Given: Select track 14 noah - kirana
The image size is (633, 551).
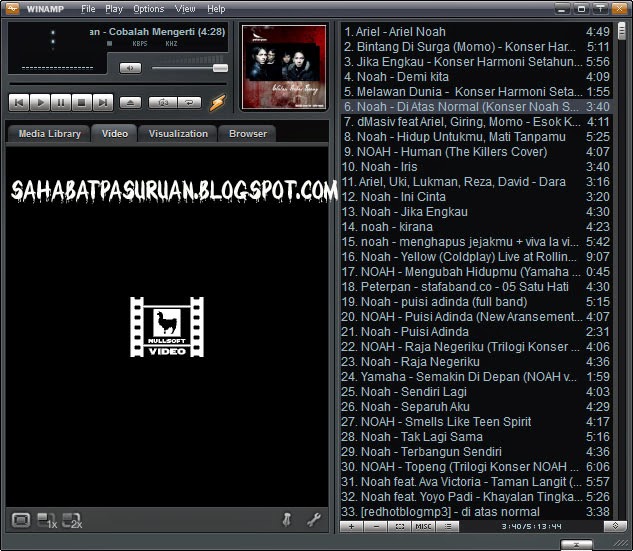Looking at the screenshot, I should pos(477,226).
